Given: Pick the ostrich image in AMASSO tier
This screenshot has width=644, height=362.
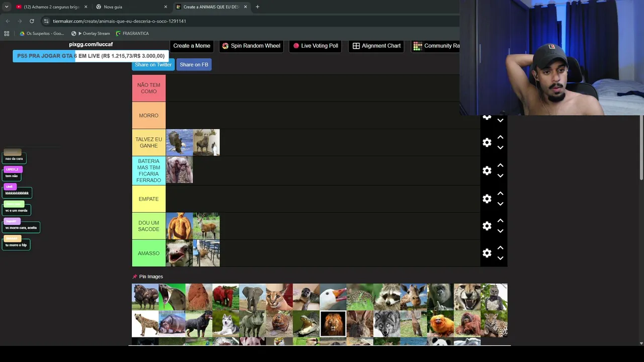Looking at the screenshot, I should 180,253.
